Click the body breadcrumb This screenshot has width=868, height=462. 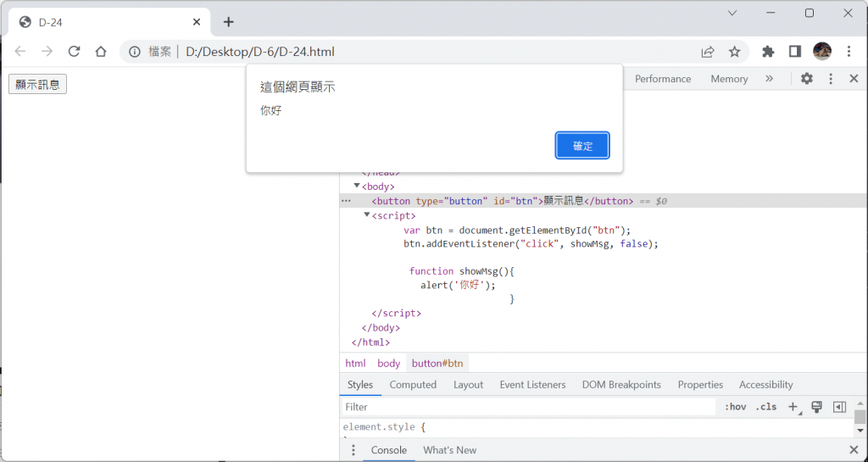(x=388, y=363)
